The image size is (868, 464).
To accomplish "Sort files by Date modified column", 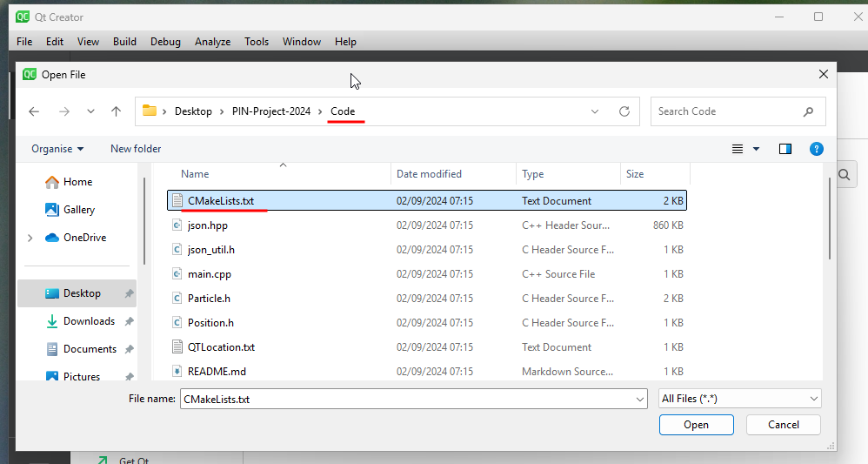I will [429, 174].
